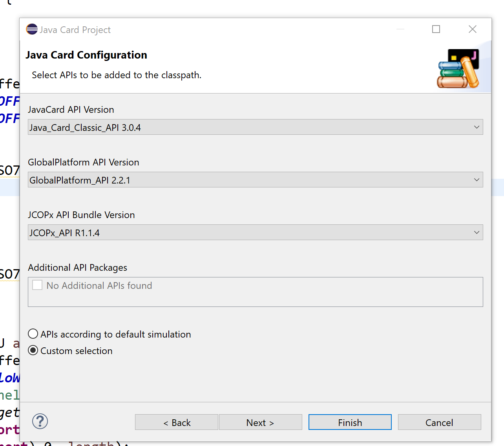504x446 pixels.
Task: Expand the GlobalPlatform API Version combo box
Action: coord(476,180)
